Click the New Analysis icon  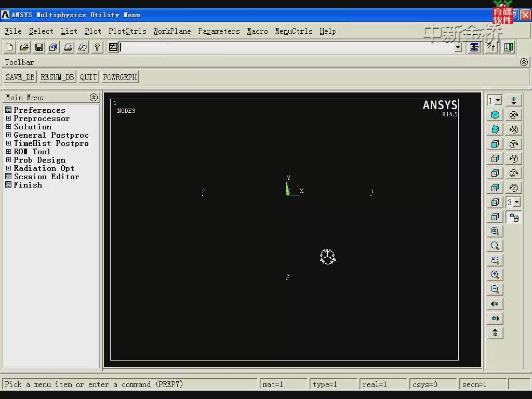[x=10, y=47]
